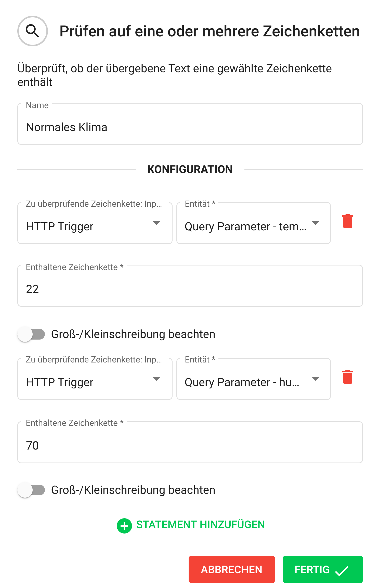Toggle case sensitivity for the second statement
379x588 pixels.
[x=31, y=490]
